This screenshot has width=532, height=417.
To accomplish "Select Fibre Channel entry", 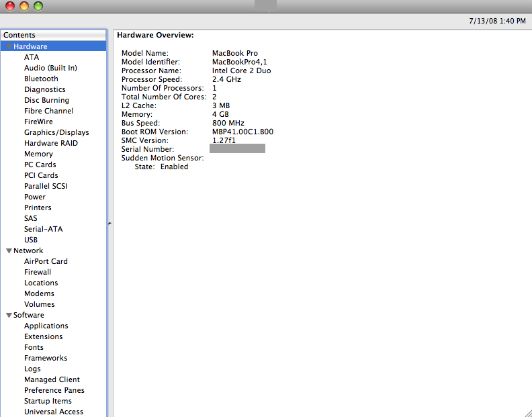I will (48, 111).
